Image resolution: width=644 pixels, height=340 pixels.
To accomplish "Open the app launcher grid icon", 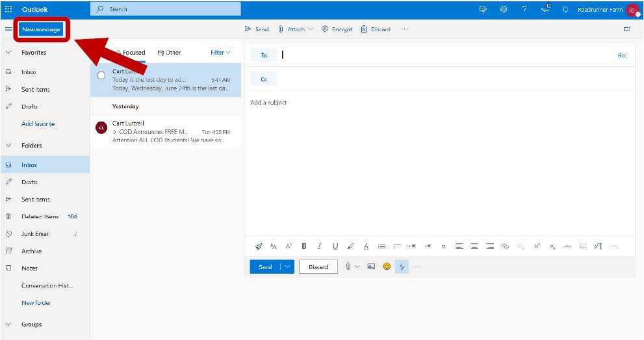I will click(8, 9).
